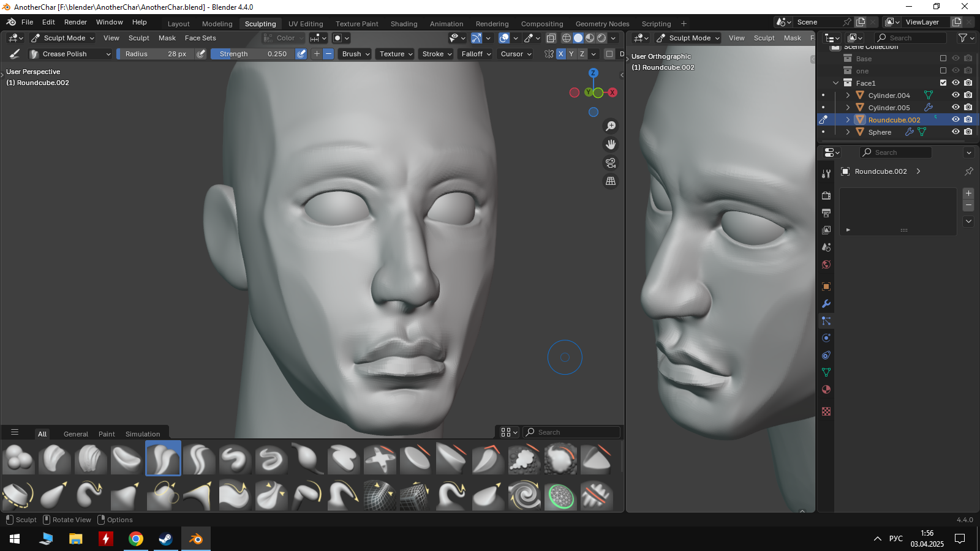Switch to the Shading workspace tab

click(x=404, y=24)
